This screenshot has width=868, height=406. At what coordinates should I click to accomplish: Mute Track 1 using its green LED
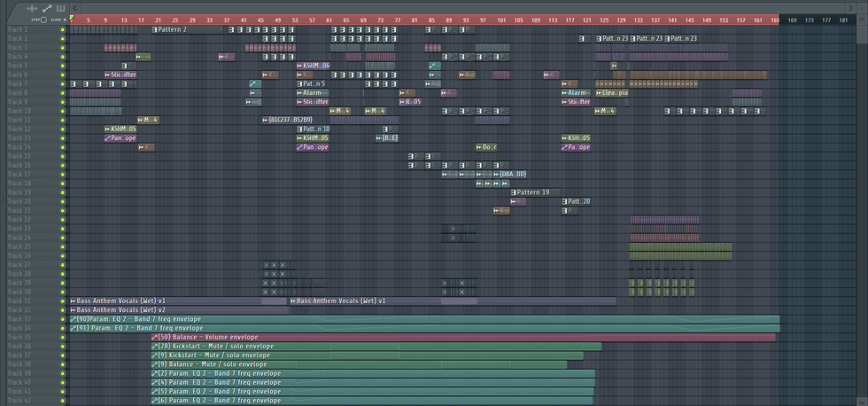(63, 29)
